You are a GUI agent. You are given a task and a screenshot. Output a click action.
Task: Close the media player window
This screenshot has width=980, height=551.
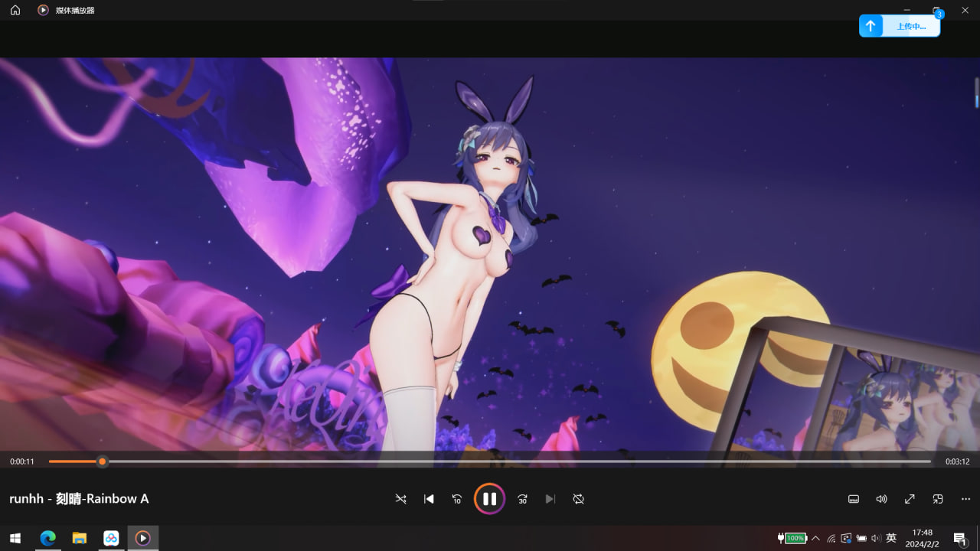point(965,10)
